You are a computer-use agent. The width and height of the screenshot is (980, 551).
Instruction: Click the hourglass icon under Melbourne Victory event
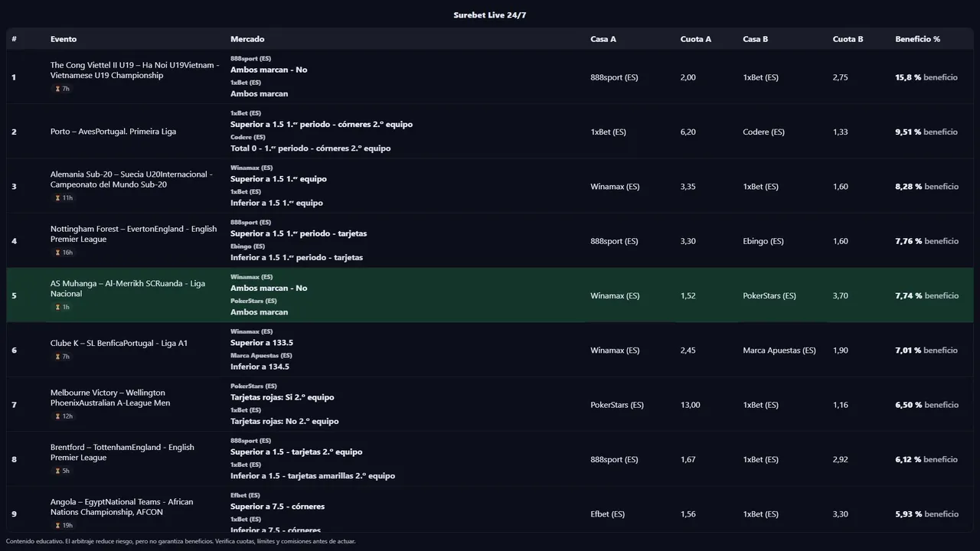coord(57,416)
